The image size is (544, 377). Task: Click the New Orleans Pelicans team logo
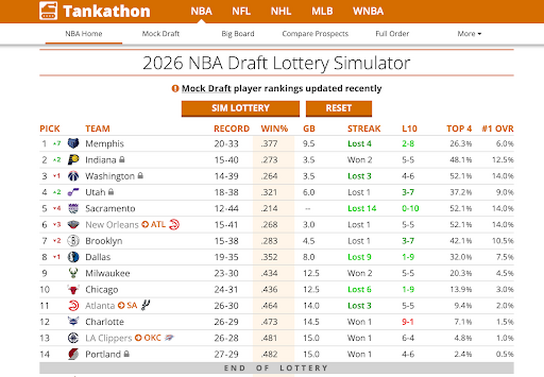pyautogui.click(x=73, y=224)
